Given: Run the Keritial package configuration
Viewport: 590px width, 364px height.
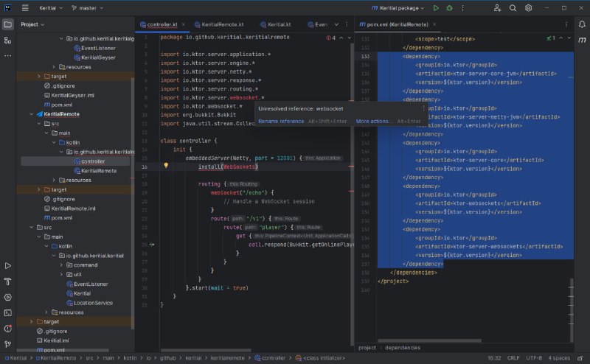Looking at the screenshot, I should click(x=436, y=8).
